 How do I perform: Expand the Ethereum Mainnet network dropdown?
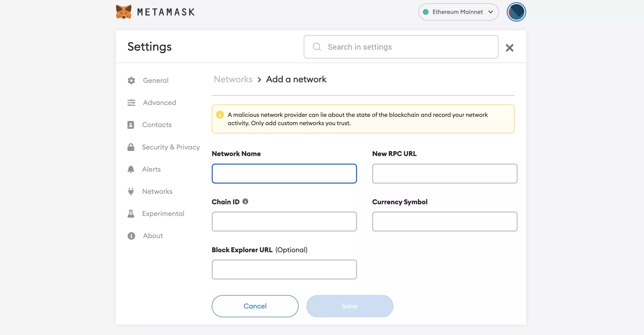click(x=458, y=12)
